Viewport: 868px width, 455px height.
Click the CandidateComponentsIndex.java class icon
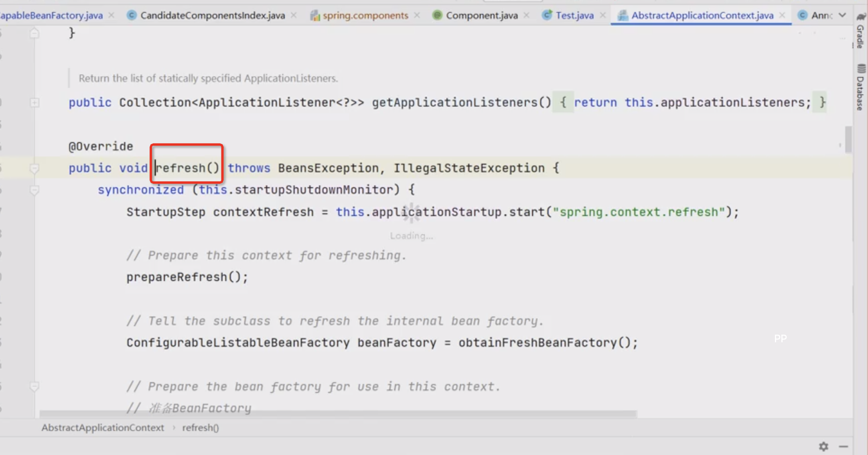point(132,15)
